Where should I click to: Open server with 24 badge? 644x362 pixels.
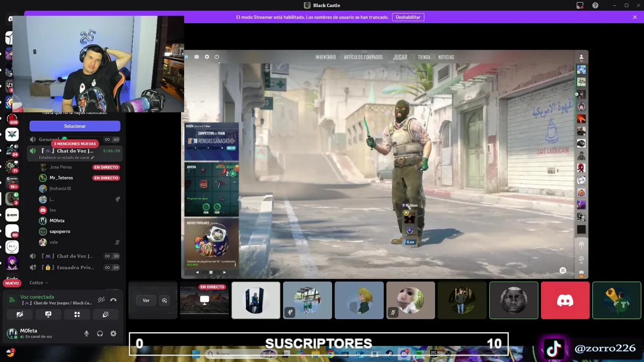[x=12, y=150]
